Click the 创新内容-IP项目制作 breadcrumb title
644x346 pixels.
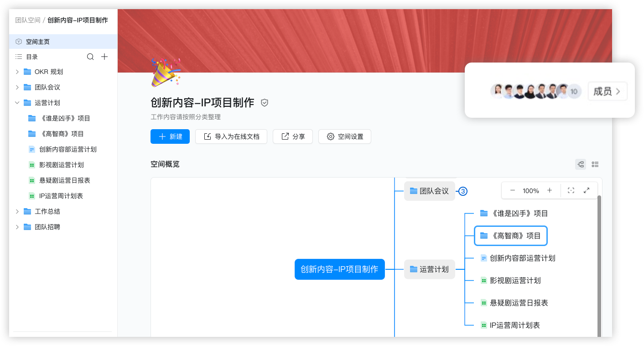click(x=78, y=20)
